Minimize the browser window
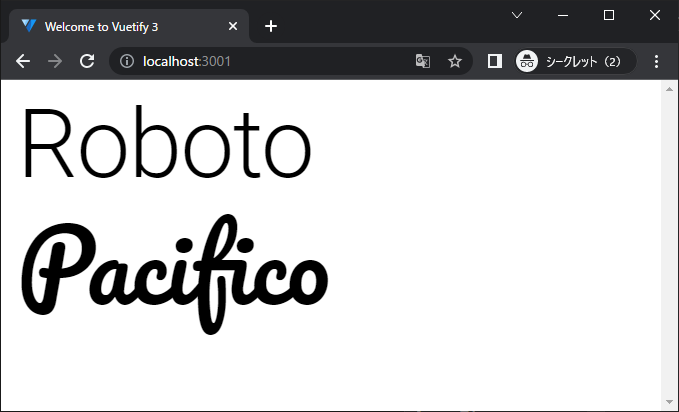Image resolution: width=679 pixels, height=412 pixels. (563, 15)
